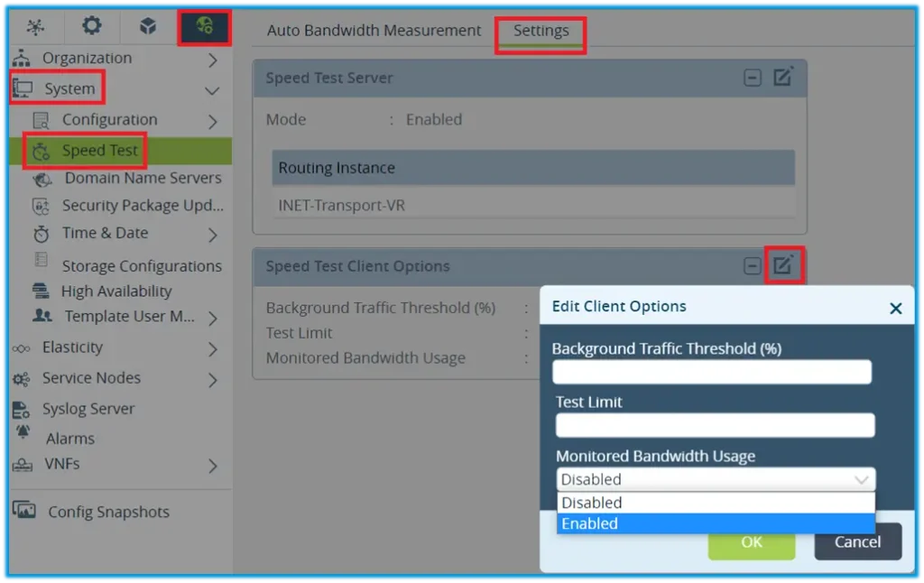Close the Edit Client Options dialog
This screenshot has height=583, width=924.
tap(895, 308)
